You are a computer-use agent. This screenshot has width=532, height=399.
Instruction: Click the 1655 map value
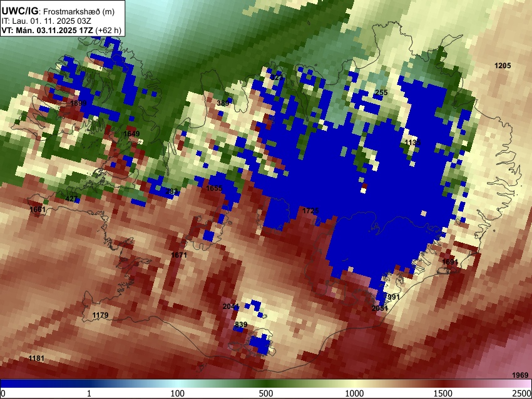click(x=214, y=188)
